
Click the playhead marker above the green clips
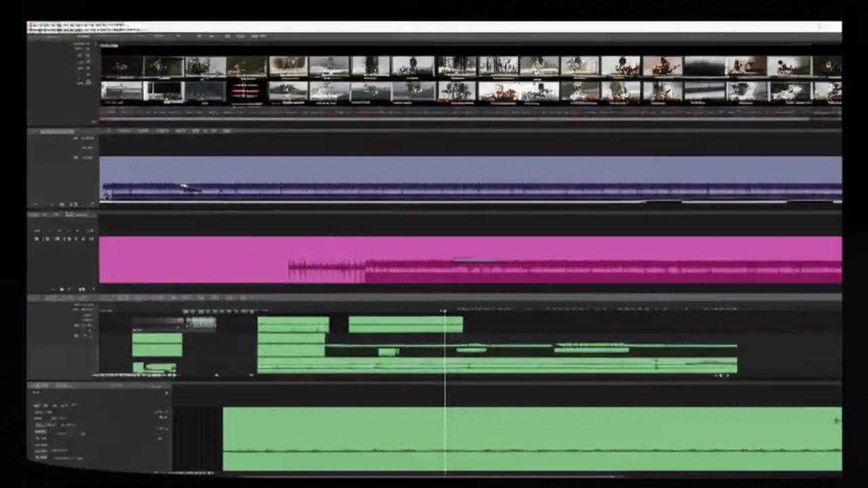click(444, 312)
